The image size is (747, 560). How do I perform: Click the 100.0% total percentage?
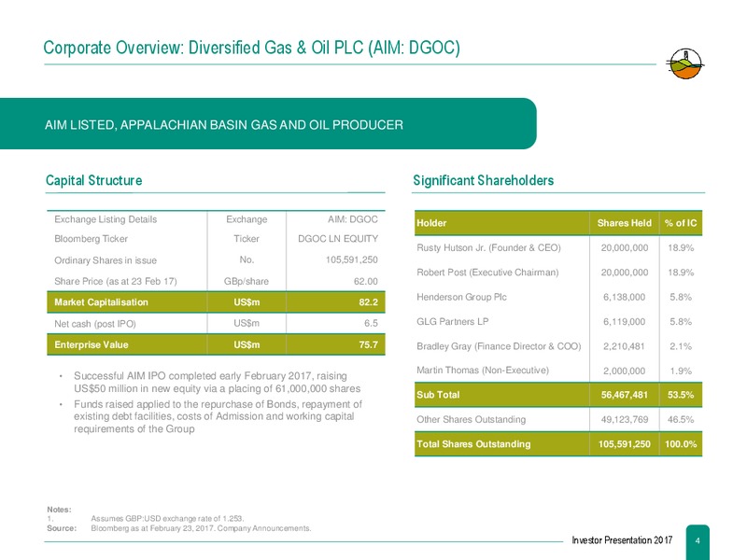[681, 444]
